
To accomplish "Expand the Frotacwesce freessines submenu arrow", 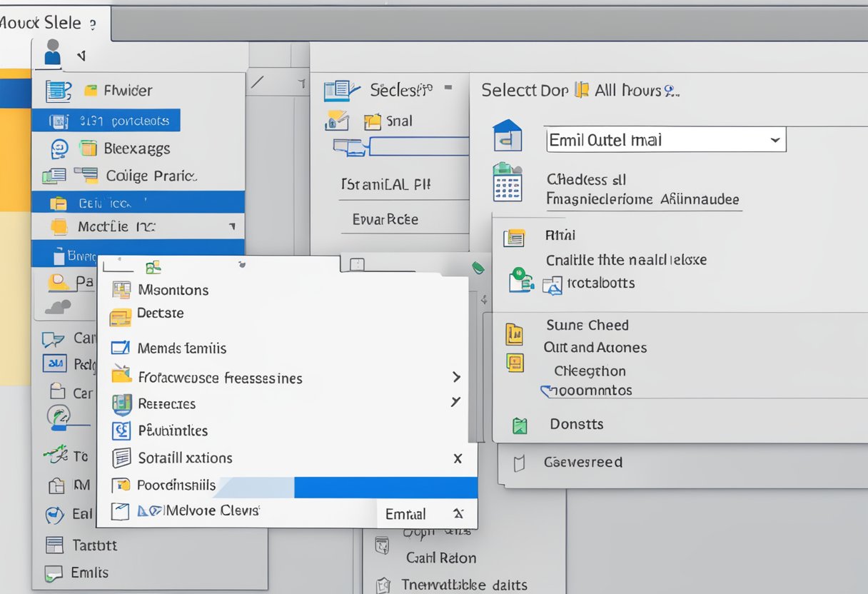I will tap(456, 377).
